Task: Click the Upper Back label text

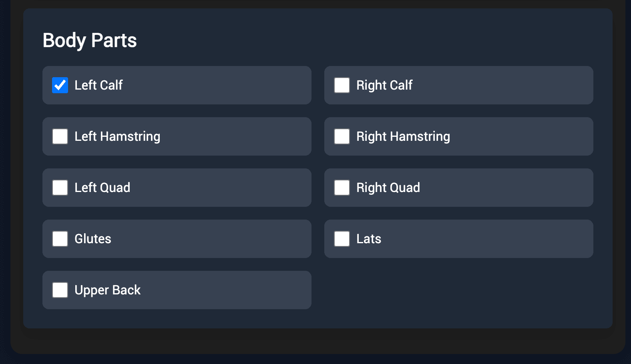Action: (107, 290)
